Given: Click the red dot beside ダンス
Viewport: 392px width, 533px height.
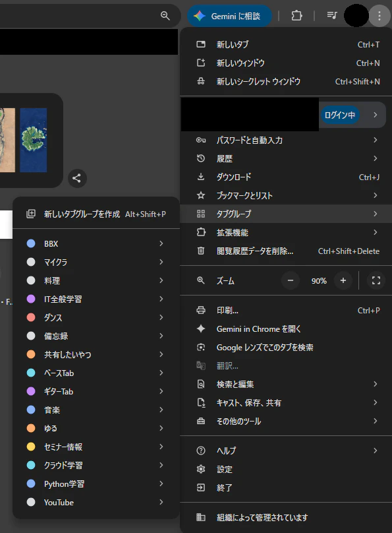Looking at the screenshot, I should (x=31, y=317).
